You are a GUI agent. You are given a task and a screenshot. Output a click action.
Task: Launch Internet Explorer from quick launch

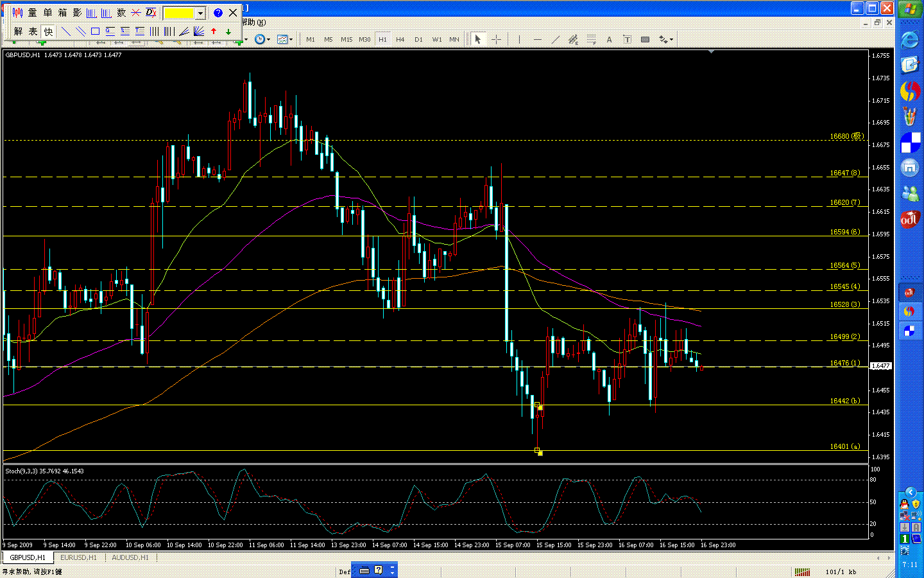(910, 40)
